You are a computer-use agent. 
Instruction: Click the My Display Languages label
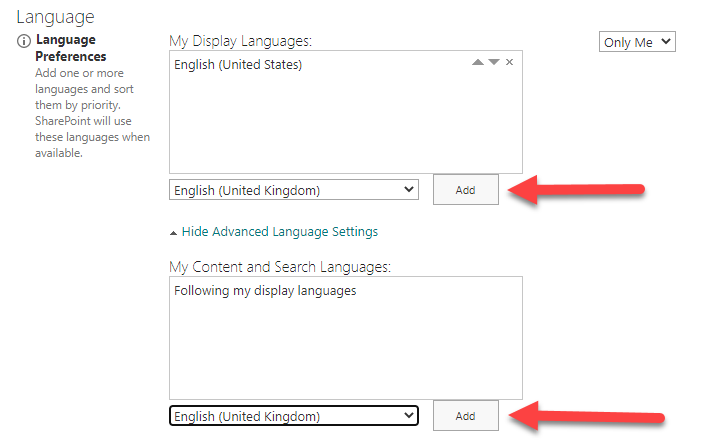tap(241, 41)
